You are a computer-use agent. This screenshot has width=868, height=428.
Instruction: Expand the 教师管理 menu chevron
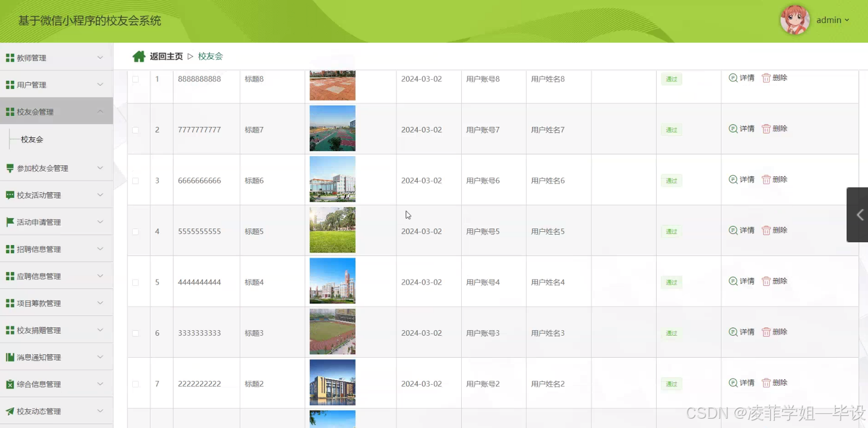click(100, 57)
